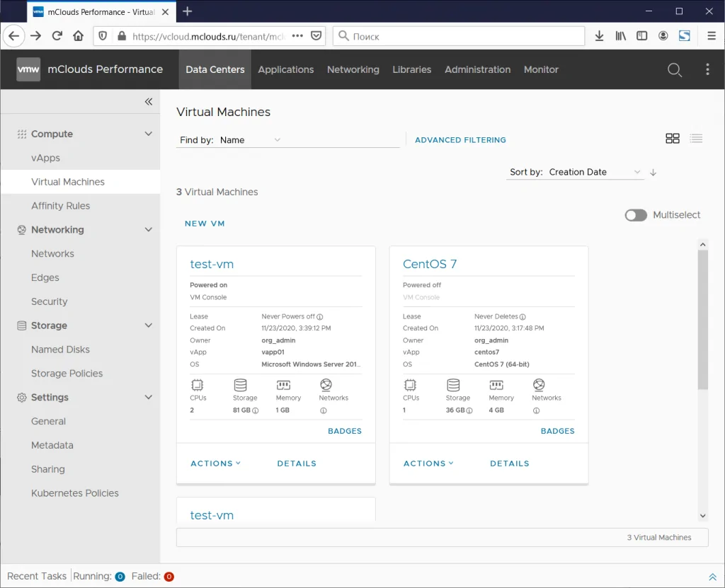Open the search magnifier in the vCloud header
The width and height of the screenshot is (725, 588).
(675, 70)
